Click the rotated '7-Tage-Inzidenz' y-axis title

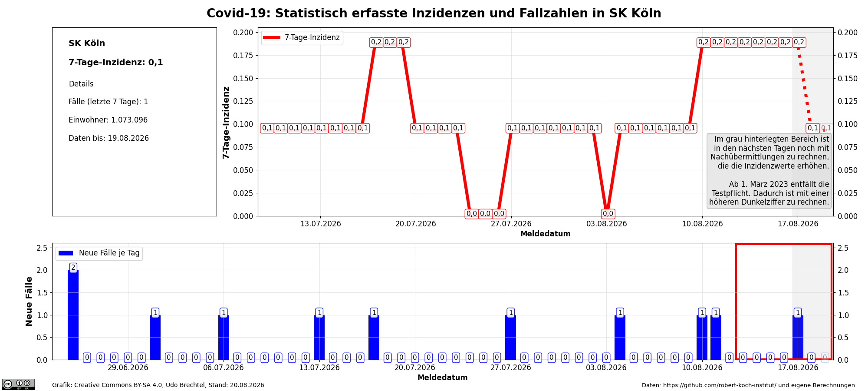click(x=226, y=123)
